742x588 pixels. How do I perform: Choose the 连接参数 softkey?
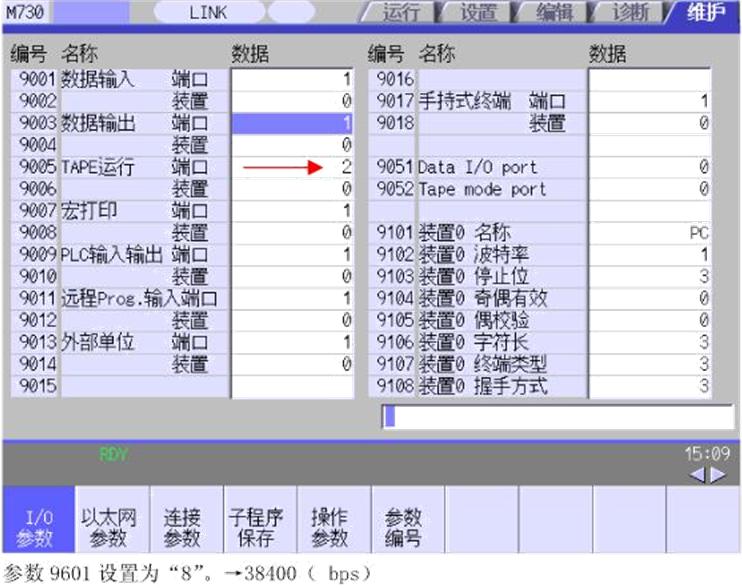pos(186,519)
